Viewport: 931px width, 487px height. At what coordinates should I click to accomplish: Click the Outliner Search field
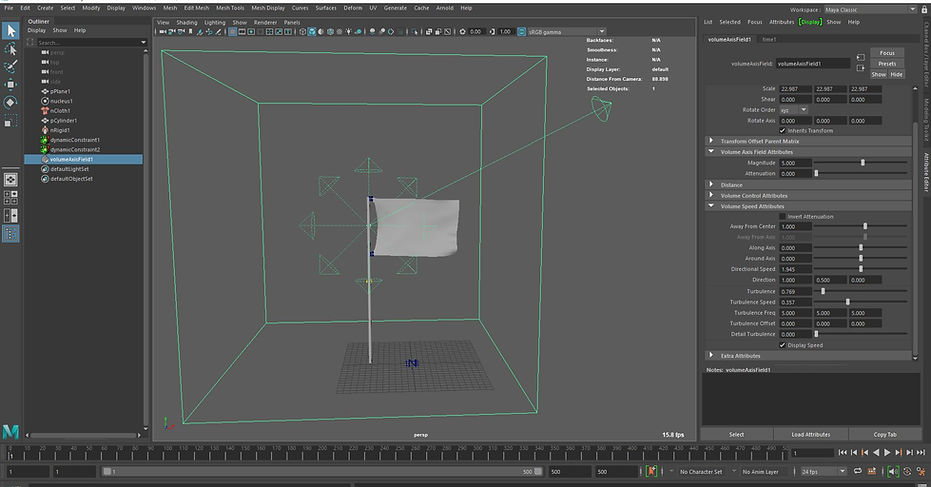click(88, 43)
